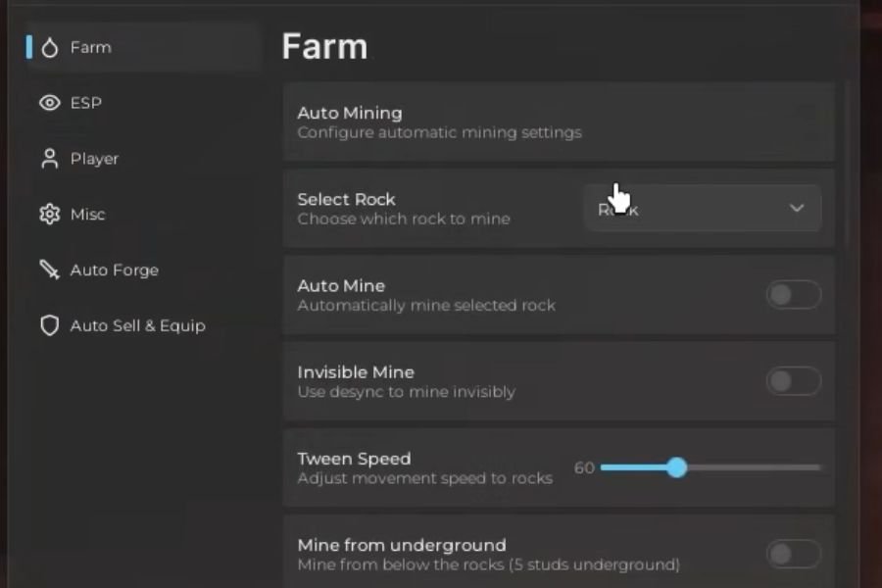Open the Misc settings label
Image resolution: width=882 pixels, height=588 pixels.
click(88, 215)
